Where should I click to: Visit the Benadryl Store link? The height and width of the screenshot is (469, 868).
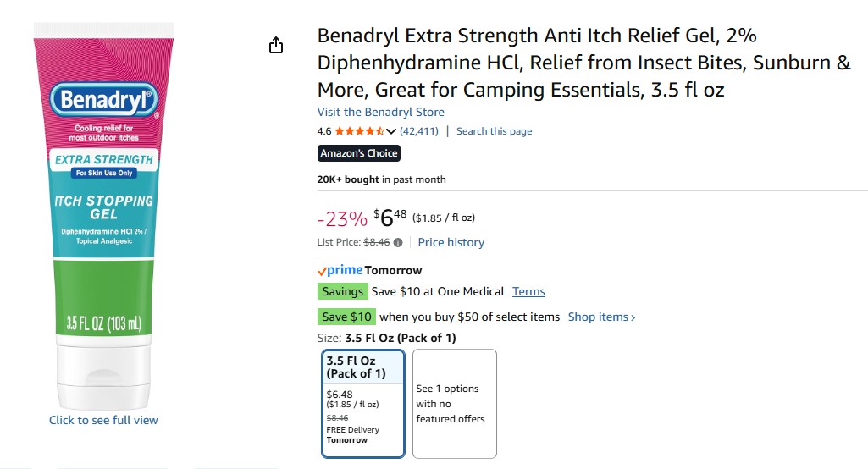pyautogui.click(x=380, y=112)
